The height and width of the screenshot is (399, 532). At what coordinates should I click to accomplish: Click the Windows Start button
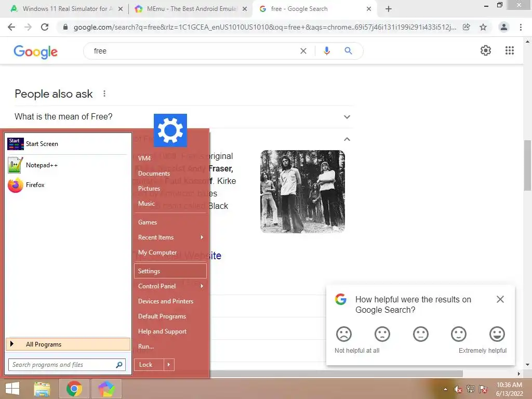(12, 389)
